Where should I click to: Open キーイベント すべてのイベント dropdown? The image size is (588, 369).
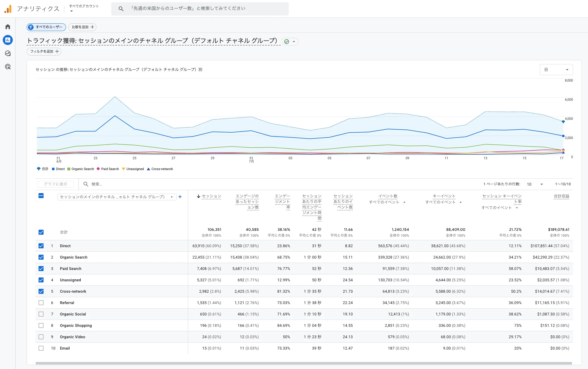[x=444, y=202]
